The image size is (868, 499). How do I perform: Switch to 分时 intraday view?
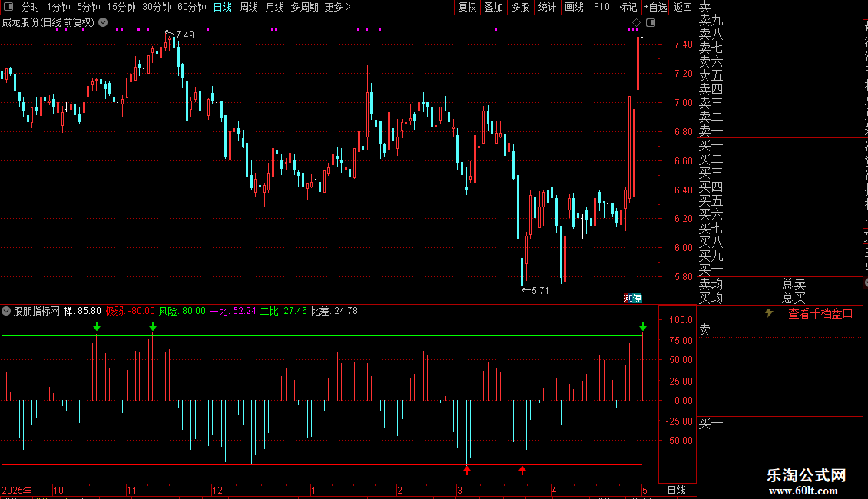click(31, 7)
